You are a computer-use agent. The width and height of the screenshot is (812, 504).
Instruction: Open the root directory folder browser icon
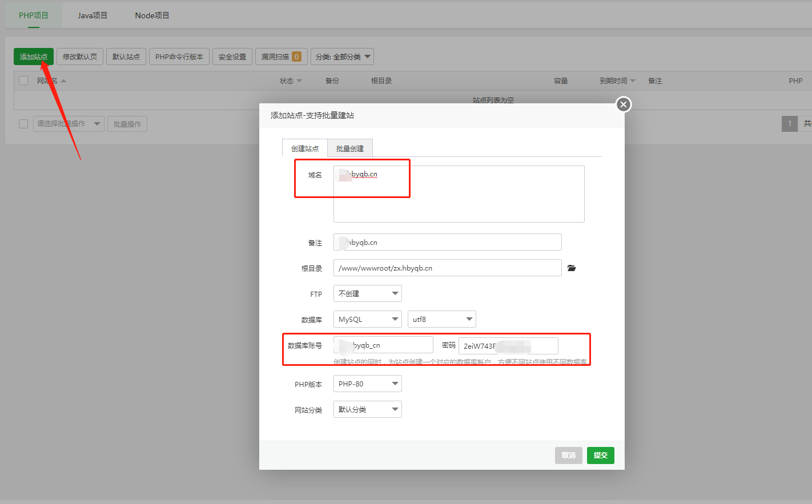tap(572, 268)
